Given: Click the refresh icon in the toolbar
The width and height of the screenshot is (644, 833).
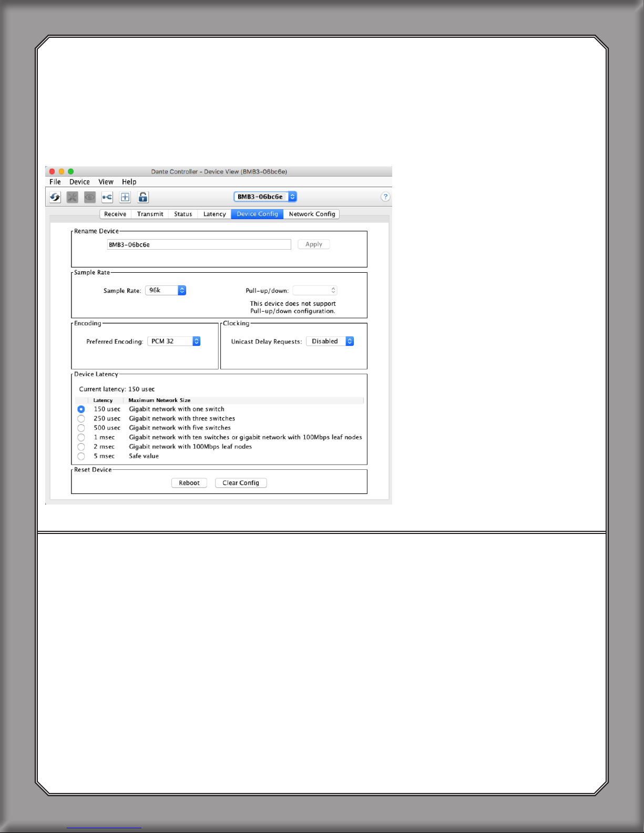Looking at the screenshot, I should 55,197.
